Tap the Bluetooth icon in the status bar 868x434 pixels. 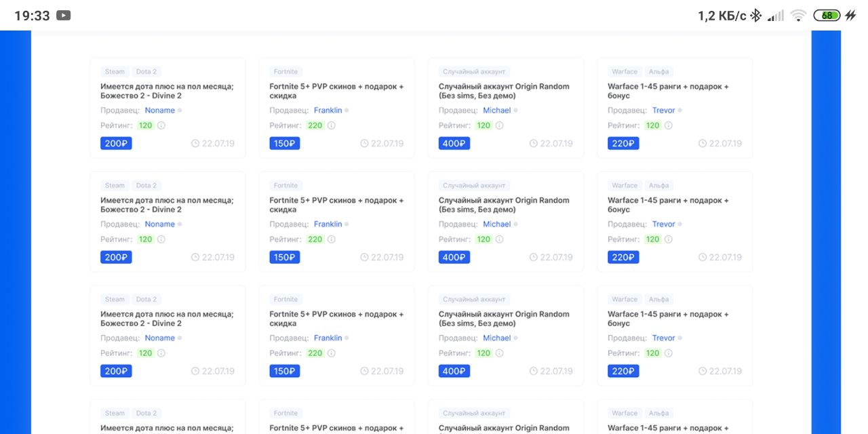point(756,15)
